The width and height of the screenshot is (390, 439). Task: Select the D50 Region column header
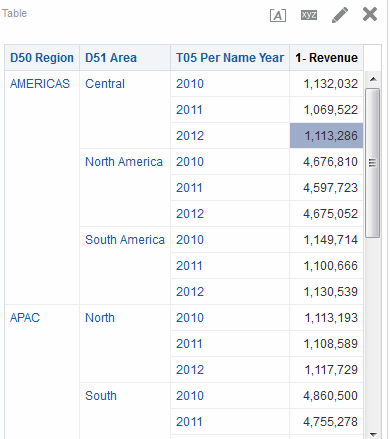42,58
